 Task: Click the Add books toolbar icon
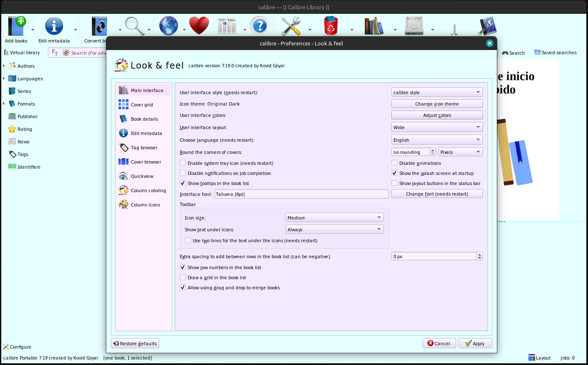16,26
